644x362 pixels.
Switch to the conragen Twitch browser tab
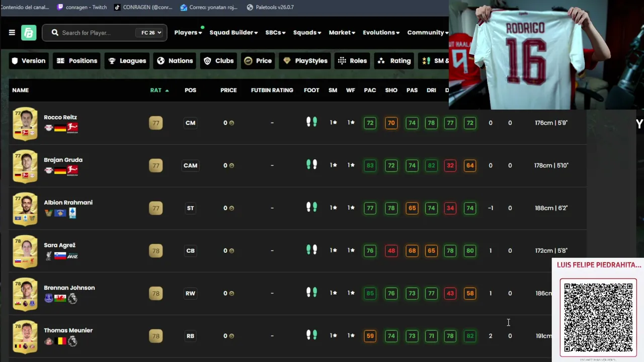pos(82,7)
